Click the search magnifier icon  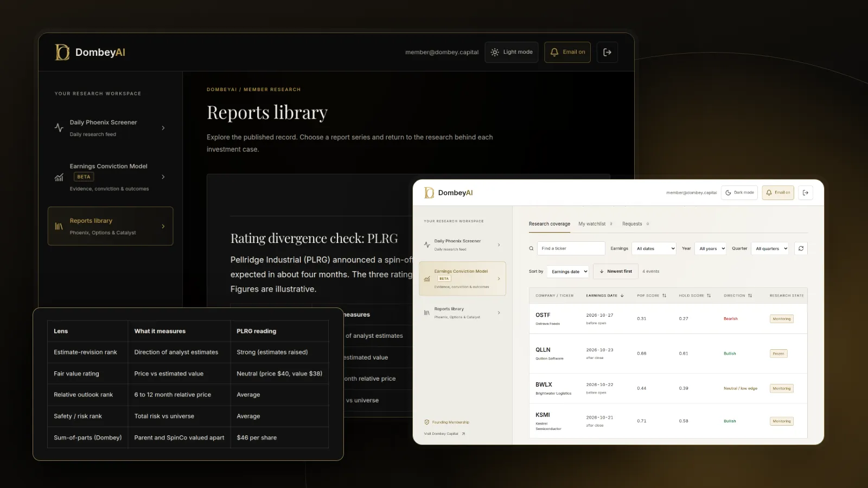click(532, 248)
